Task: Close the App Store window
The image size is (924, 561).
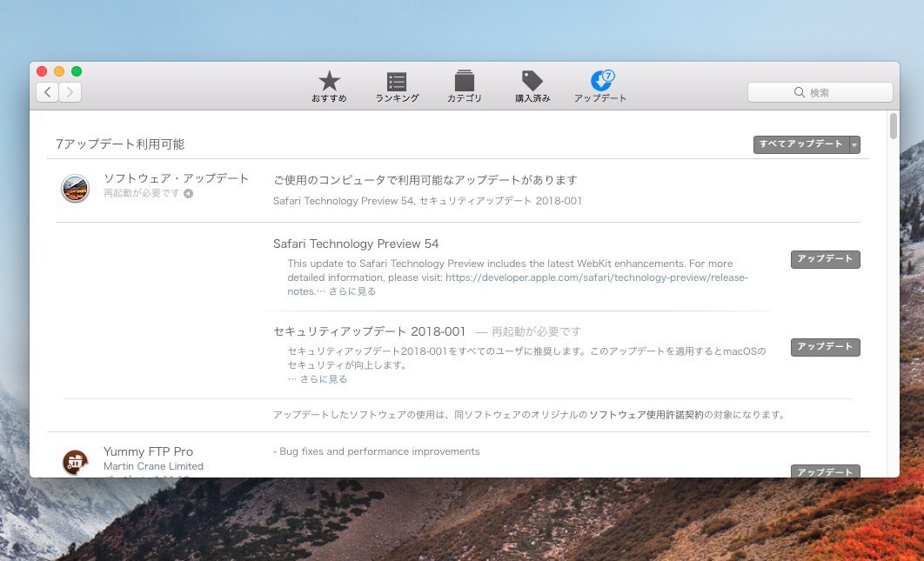Action: 42,71
